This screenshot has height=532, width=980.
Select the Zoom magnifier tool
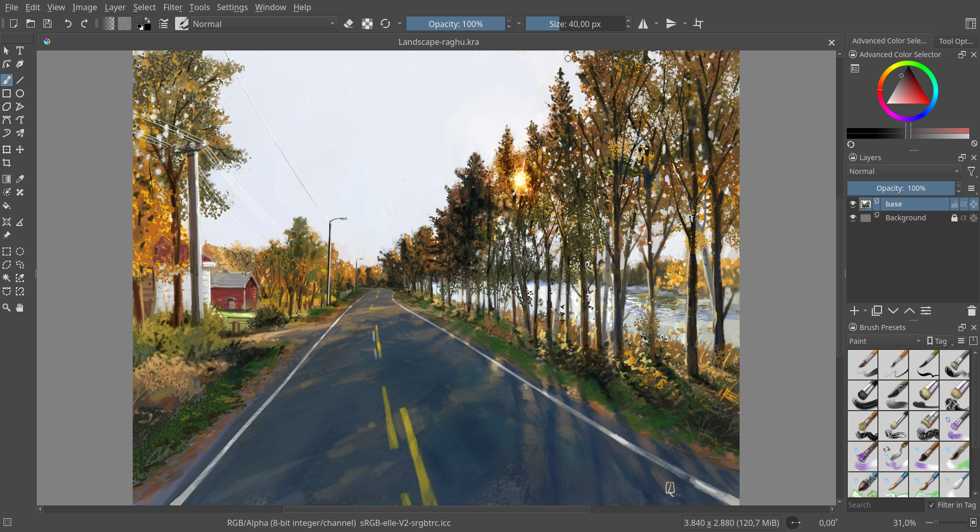pos(7,308)
